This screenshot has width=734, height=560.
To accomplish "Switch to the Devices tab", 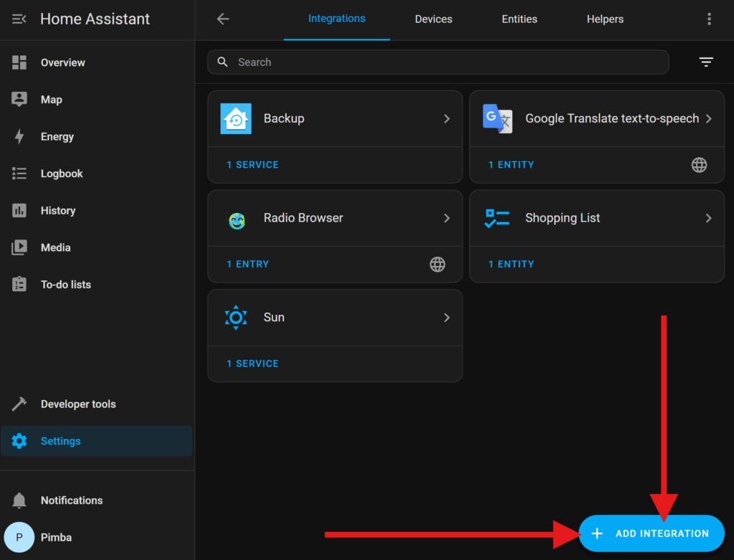I will pos(434,19).
